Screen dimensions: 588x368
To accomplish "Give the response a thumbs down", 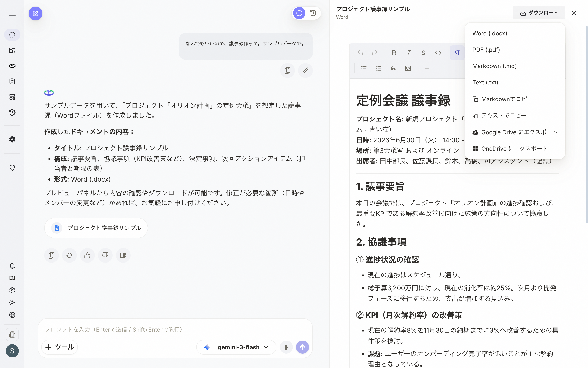I will pyautogui.click(x=105, y=255).
